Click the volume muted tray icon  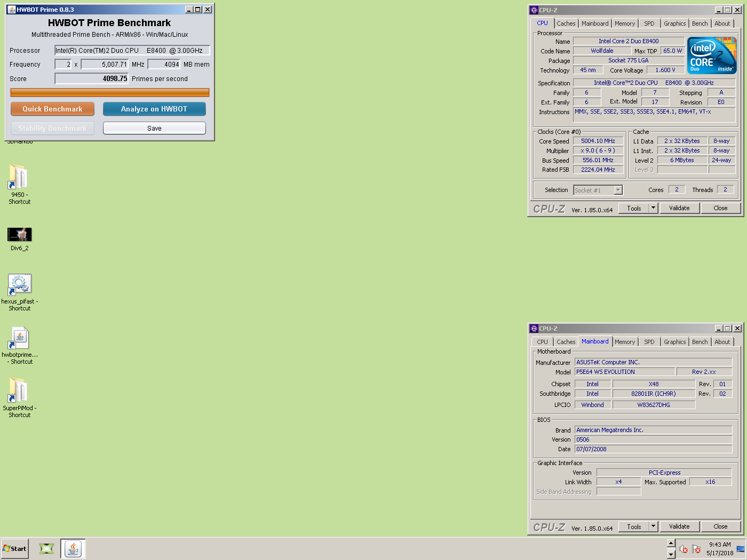pyautogui.click(x=684, y=549)
